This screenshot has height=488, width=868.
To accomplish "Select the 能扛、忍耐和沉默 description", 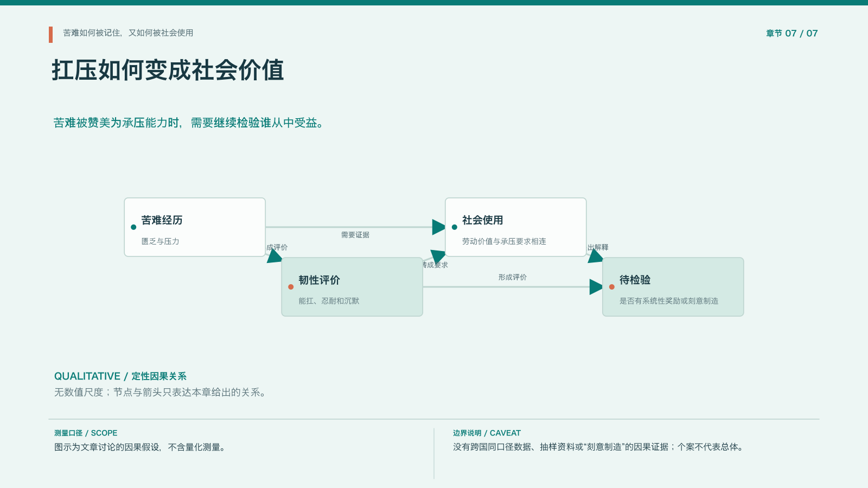I will pos(329,301).
